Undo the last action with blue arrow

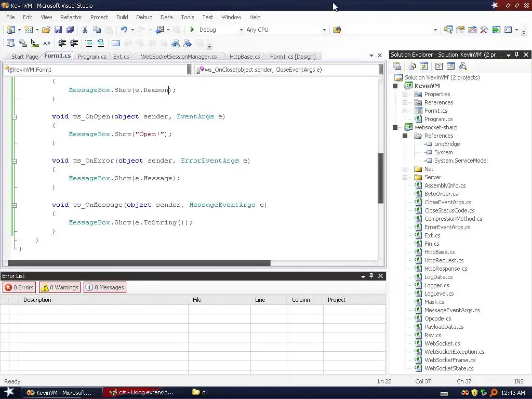(124, 30)
